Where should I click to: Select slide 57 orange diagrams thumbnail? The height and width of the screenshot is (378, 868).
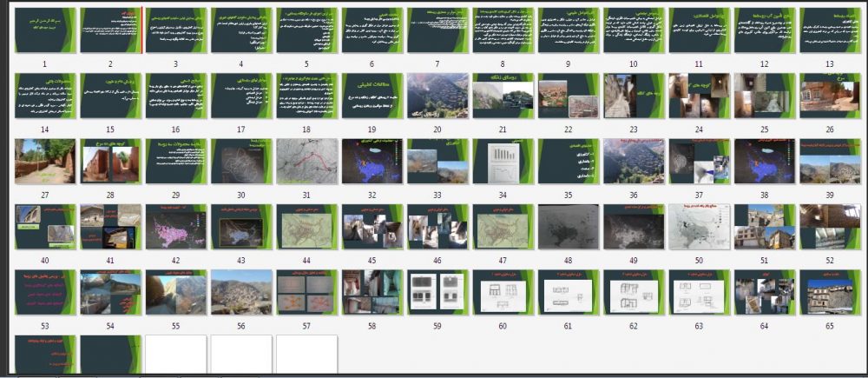[x=306, y=292]
